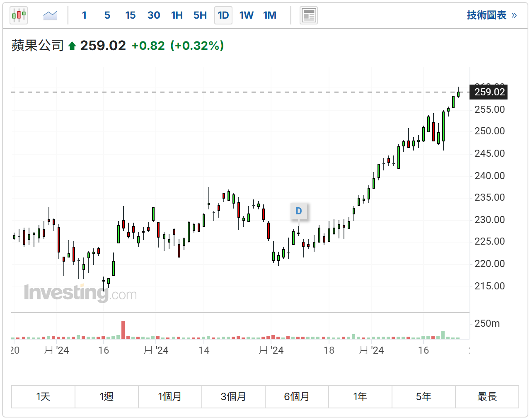Choose the 30-minute interval

coord(153,15)
